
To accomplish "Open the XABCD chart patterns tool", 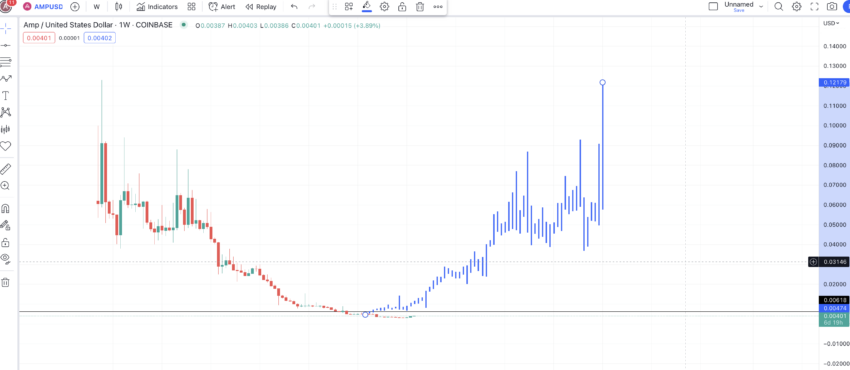I will tap(5, 112).
